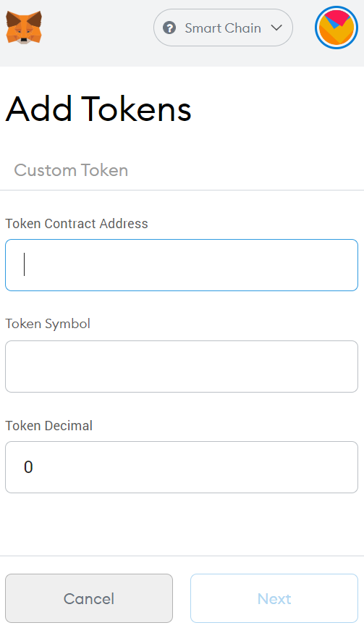The image size is (364, 628).
Task: Click the Token Decimal label
Action: point(48,425)
